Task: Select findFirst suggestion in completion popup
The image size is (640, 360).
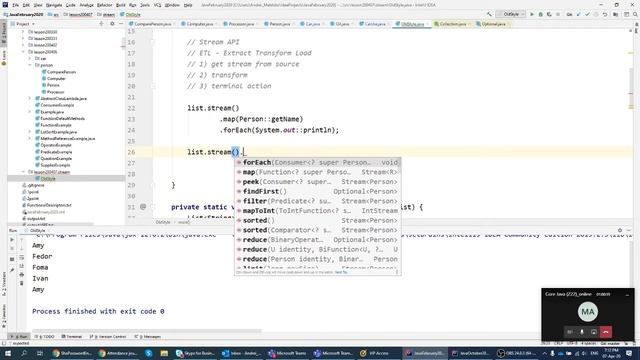Action: [318, 191]
